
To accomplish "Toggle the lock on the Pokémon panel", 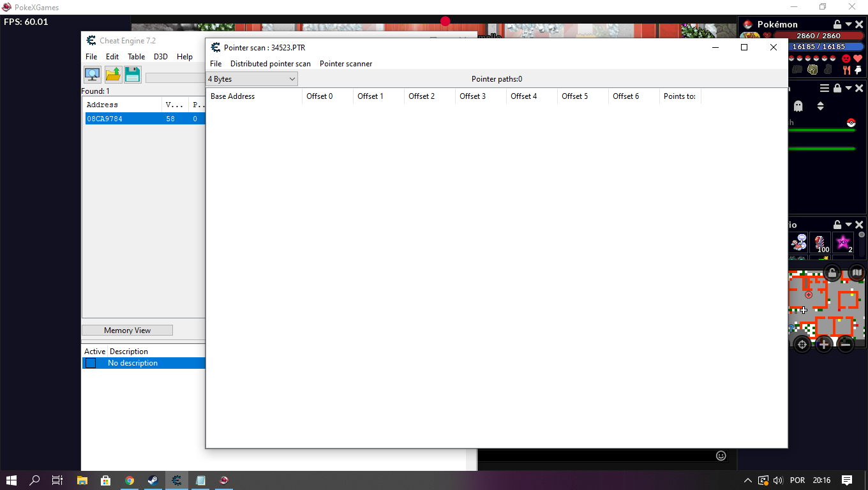I will tap(837, 24).
